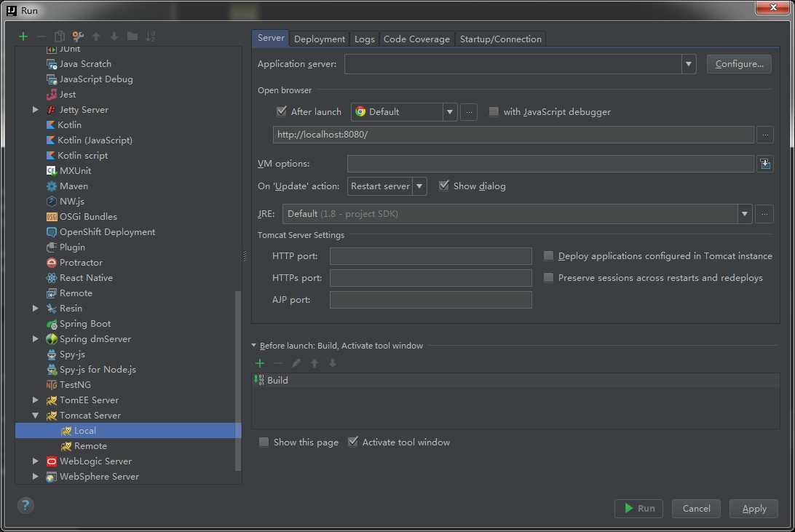Click the create folder icon
The image size is (795, 532).
point(132,36)
